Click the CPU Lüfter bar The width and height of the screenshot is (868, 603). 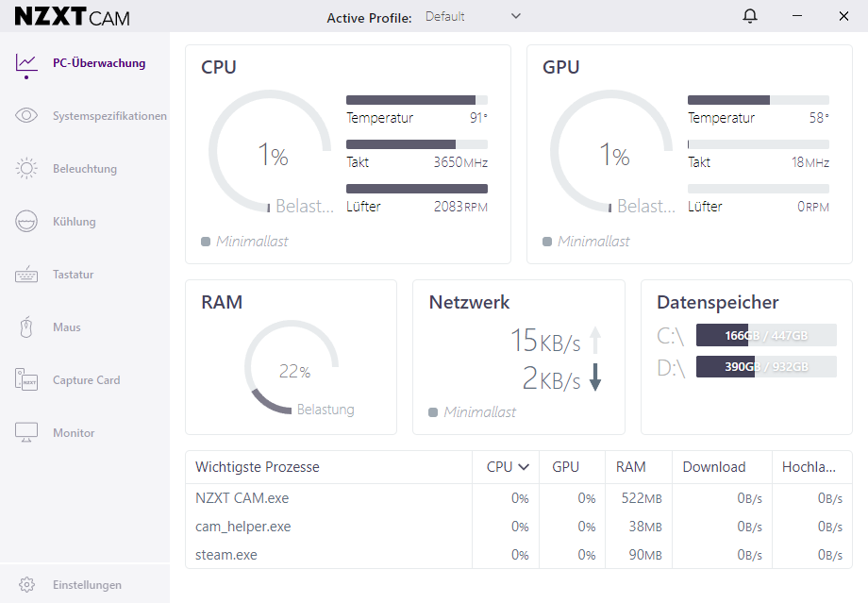pos(417,189)
